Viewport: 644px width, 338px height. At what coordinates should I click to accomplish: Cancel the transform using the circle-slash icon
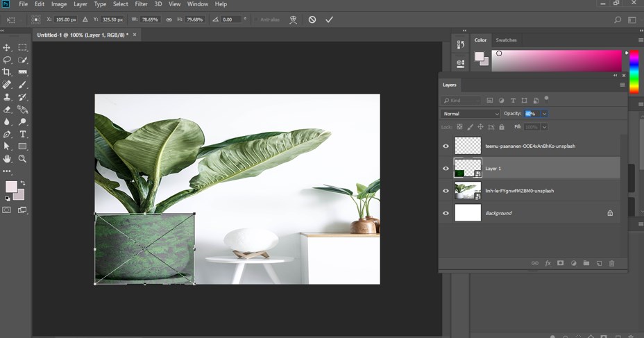312,19
